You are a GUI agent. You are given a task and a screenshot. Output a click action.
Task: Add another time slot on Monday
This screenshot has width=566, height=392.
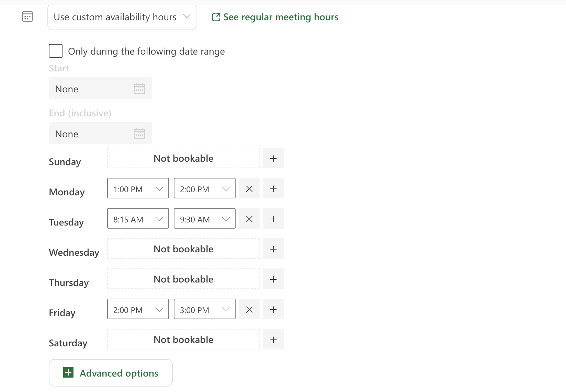273,188
